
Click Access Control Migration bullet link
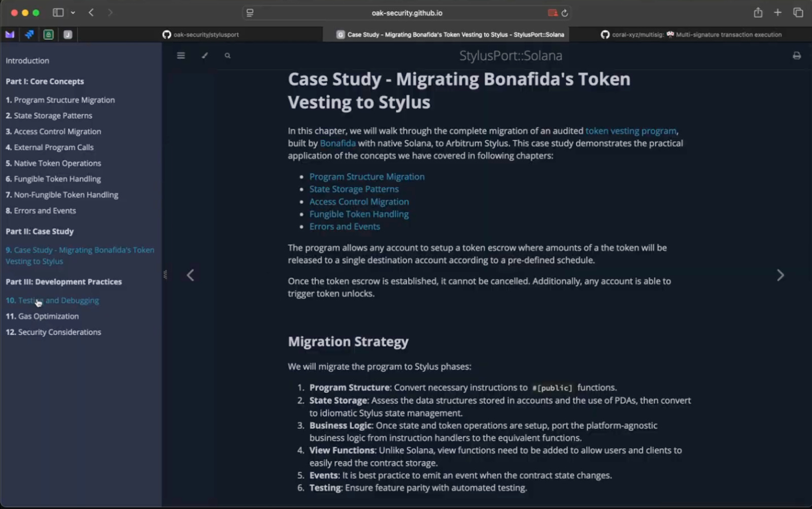(359, 202)
